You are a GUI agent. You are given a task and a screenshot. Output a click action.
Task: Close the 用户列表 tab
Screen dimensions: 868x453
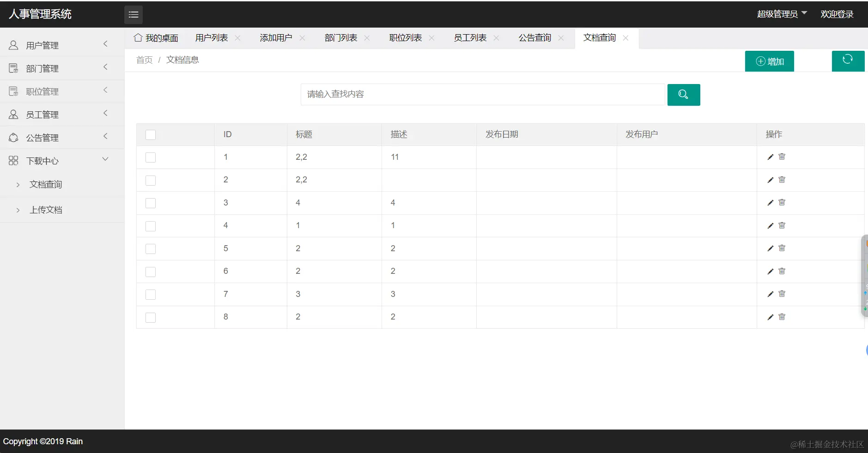coord(237,38)
